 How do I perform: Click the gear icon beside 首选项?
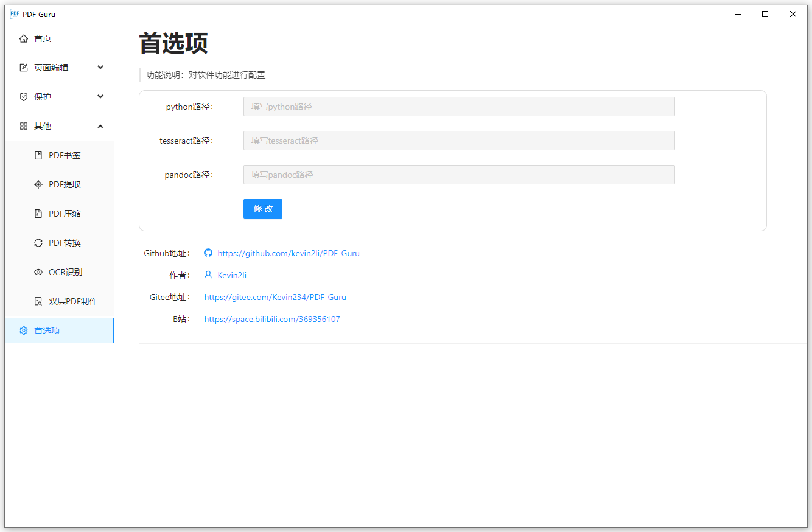(x=24, y=331)
